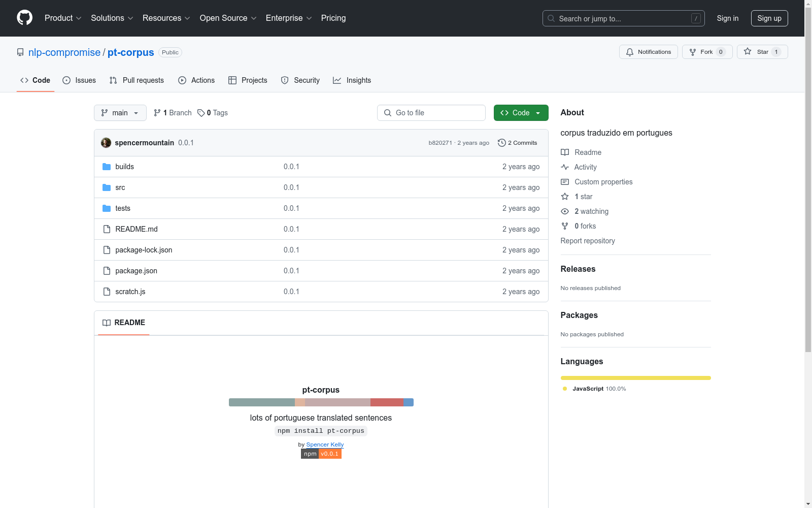Click the repository icon beside nlp-compromise
This screenshot has height=508, width=812.
click(x=20, y=52)
